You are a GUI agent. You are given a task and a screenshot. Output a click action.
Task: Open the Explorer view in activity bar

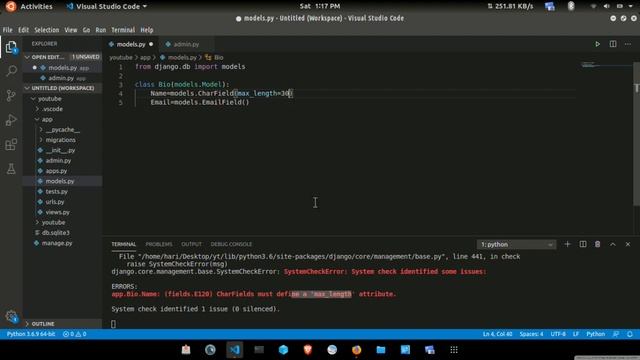[x=11, y=47]
